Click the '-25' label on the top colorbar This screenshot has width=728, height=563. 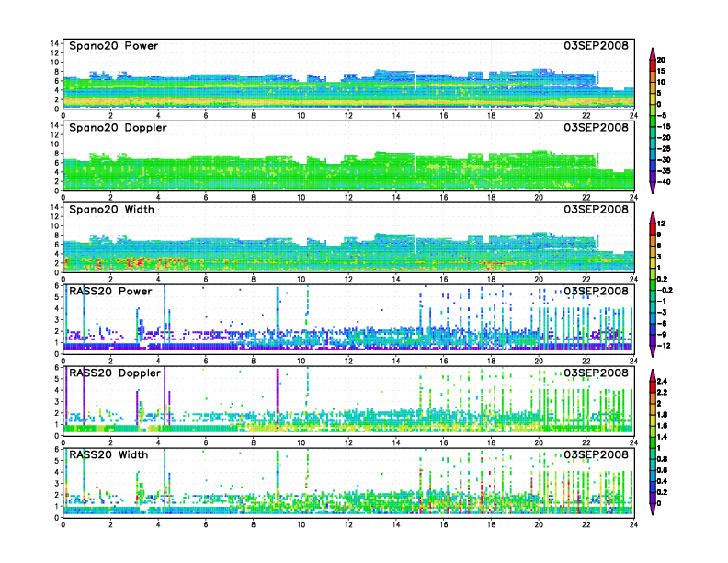point(664,149)
